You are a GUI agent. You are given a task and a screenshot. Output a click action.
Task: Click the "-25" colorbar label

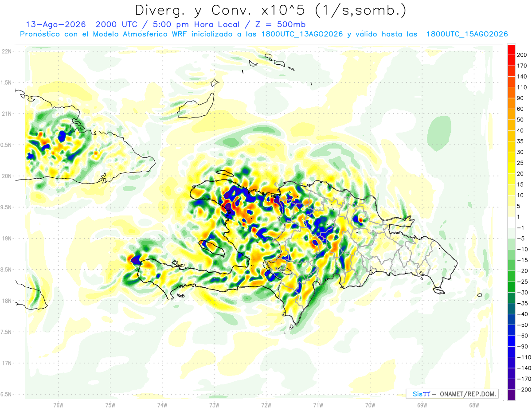[523, 282]
